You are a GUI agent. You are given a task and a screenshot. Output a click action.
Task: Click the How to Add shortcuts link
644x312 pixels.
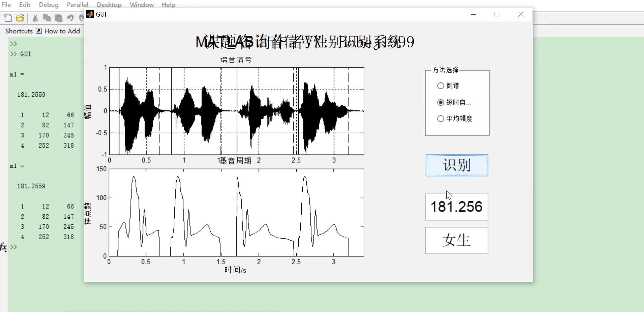tap(62, 31)
